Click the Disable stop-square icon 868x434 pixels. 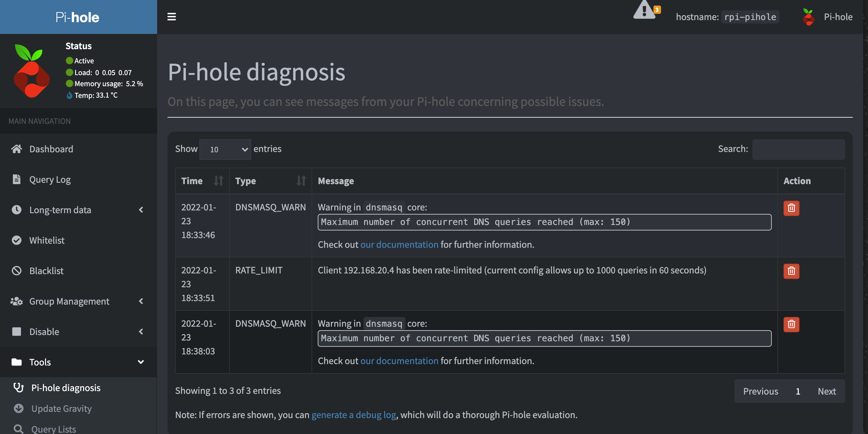coord(16,332)
